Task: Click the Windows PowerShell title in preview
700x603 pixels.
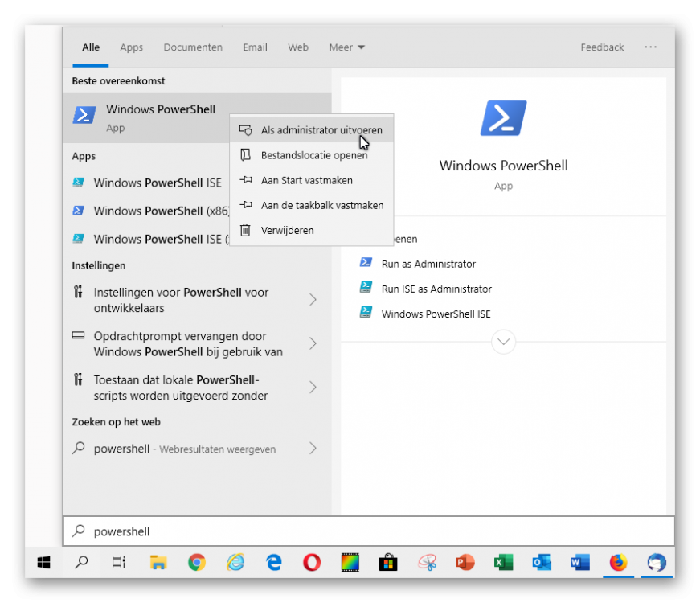Action: (x=503, y=166)
